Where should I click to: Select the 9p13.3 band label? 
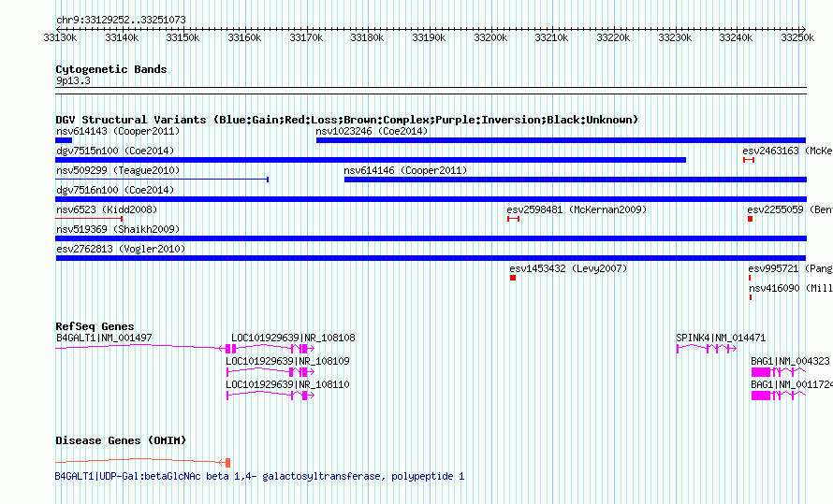coord(73,80)
